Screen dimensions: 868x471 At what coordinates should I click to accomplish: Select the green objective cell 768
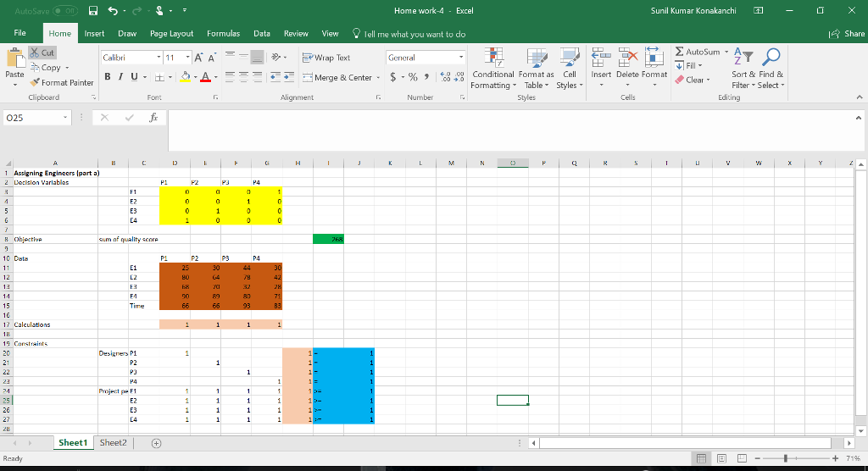[328, 239]
